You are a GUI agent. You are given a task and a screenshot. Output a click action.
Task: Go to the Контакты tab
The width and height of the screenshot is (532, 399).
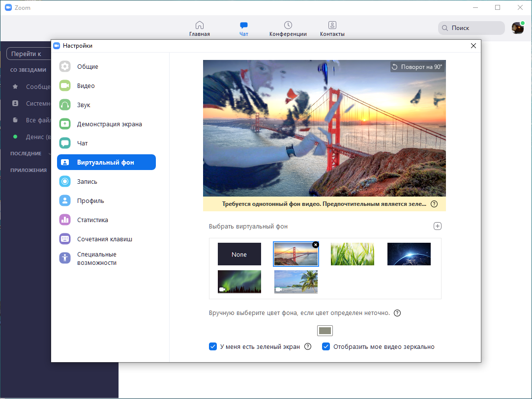coord(332,29)
